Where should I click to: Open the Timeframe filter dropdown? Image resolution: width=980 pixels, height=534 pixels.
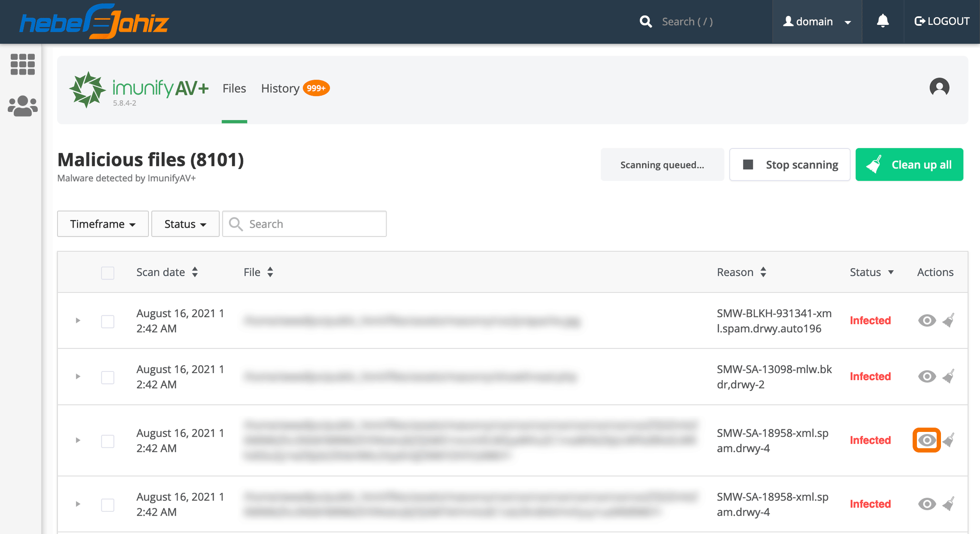[x=103, y=223]
